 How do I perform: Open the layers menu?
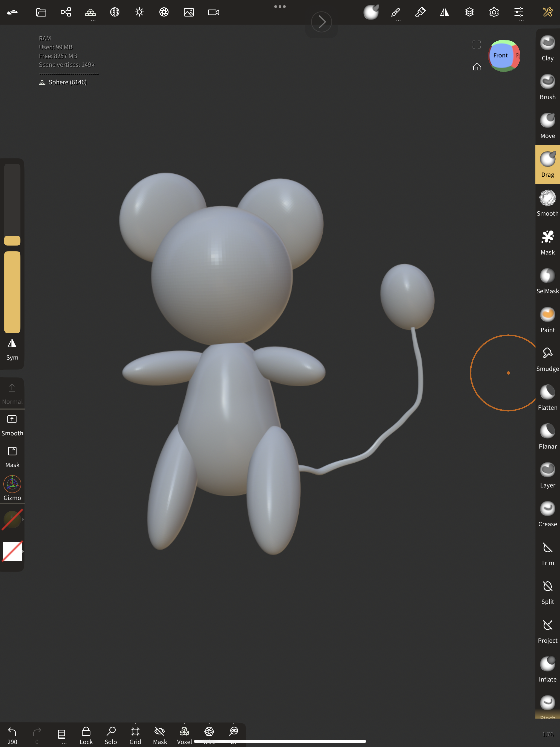click(x=469, y=13)
